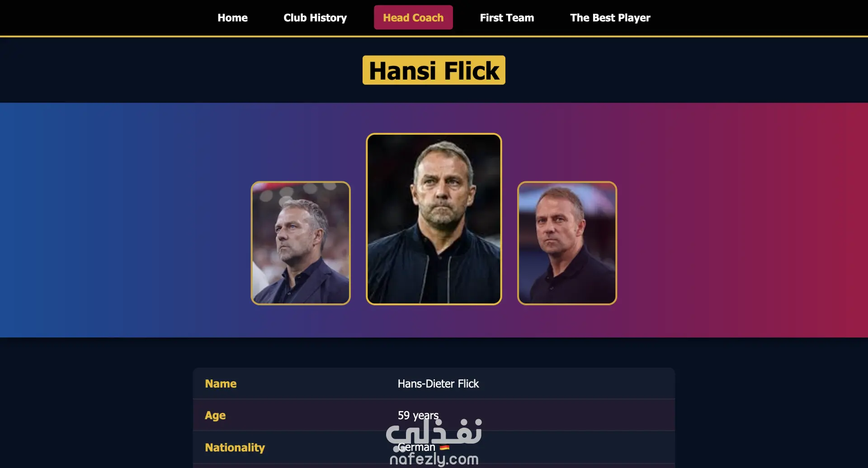
Task: Open the large center portrait photo
Action: 434,219
